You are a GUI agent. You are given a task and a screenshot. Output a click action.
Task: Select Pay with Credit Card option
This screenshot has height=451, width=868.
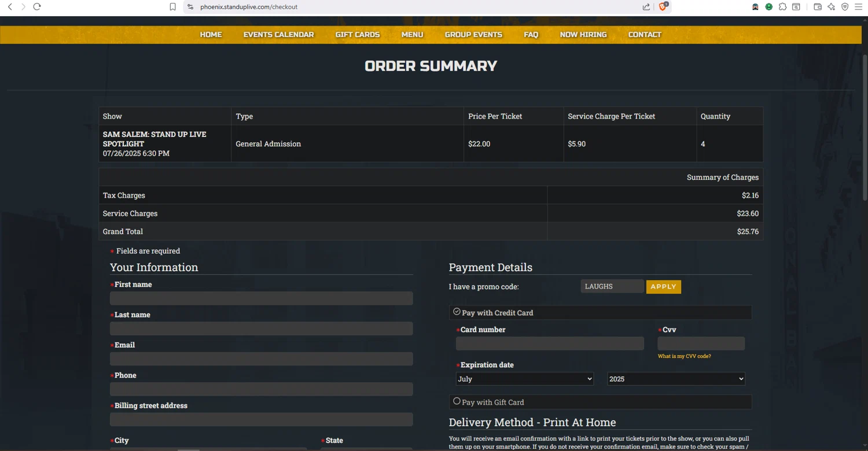pyautogui.click(x=457, y=312)
